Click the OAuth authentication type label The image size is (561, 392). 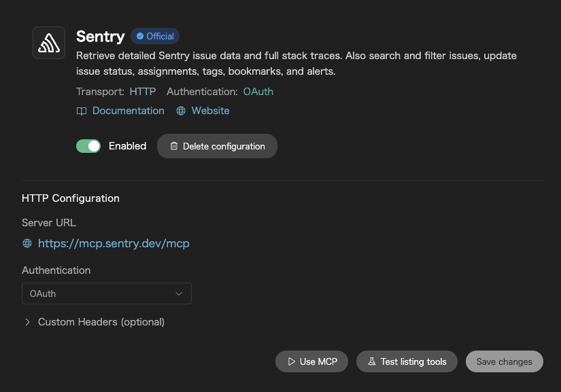[x=258, y=92]
